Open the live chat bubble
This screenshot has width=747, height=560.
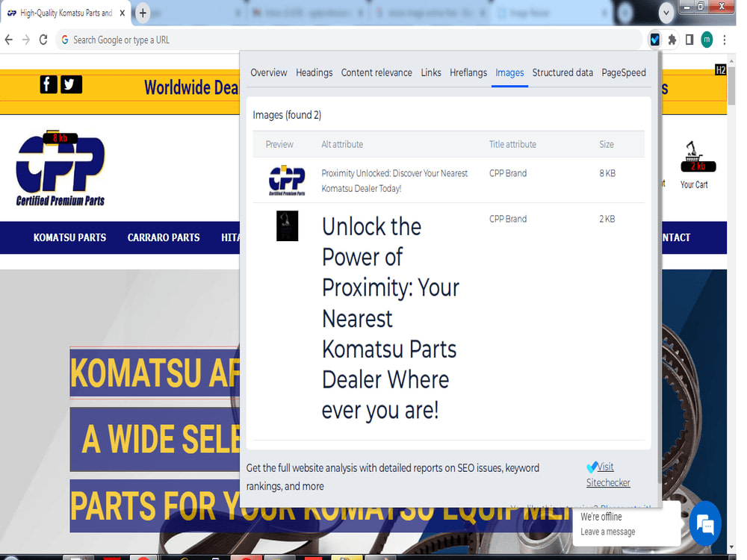(705, 523)
